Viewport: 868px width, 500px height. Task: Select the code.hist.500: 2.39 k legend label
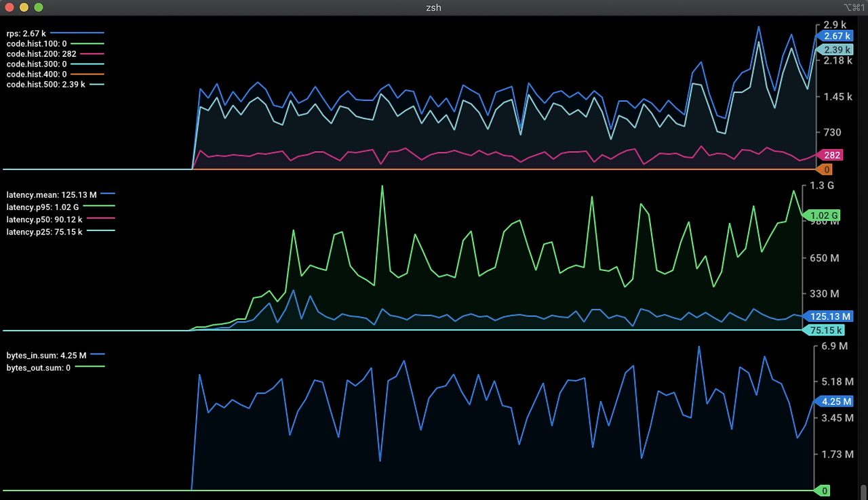point(45,84)
